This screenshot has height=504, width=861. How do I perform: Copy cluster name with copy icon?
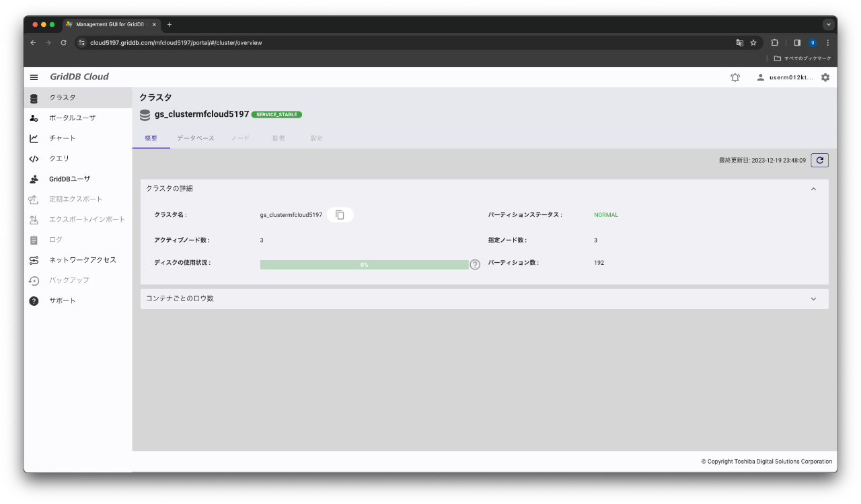pos(340,215)
